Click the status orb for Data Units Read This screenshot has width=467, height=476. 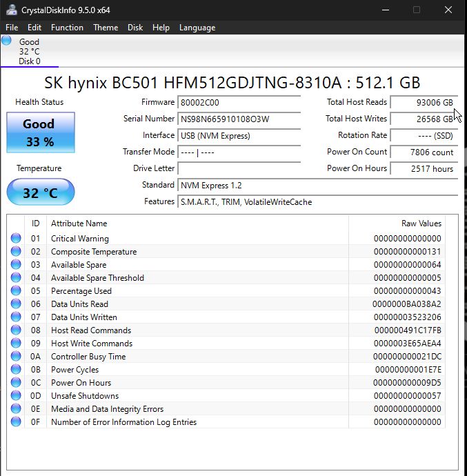click(x=16, y=304)
